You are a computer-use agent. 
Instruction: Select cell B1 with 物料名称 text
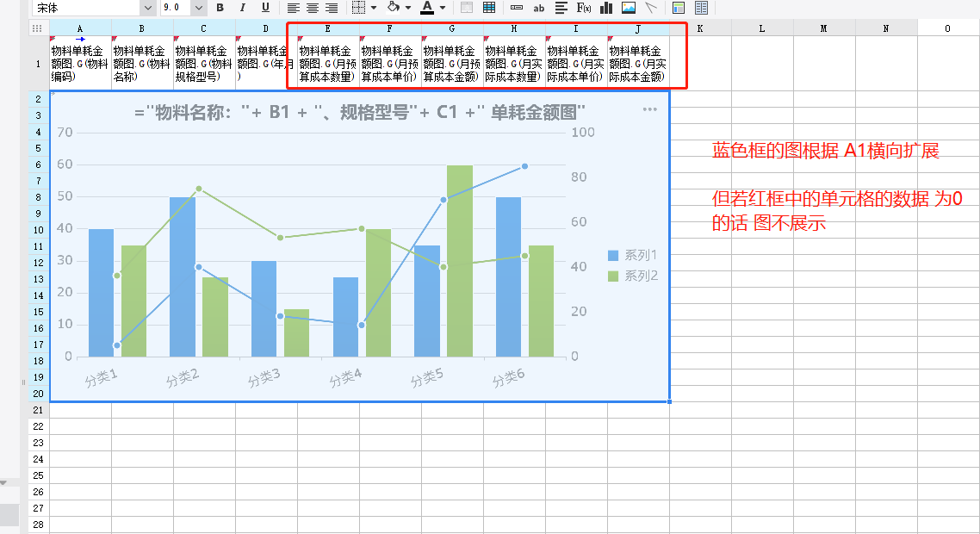click(x=142, y=63)
